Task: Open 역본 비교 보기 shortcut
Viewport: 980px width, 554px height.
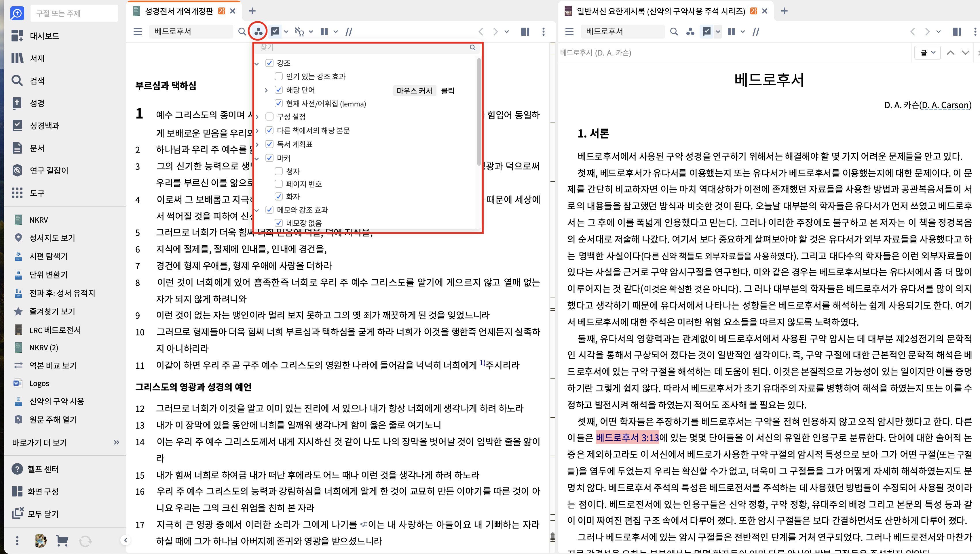Action: (x=45, y=366)
